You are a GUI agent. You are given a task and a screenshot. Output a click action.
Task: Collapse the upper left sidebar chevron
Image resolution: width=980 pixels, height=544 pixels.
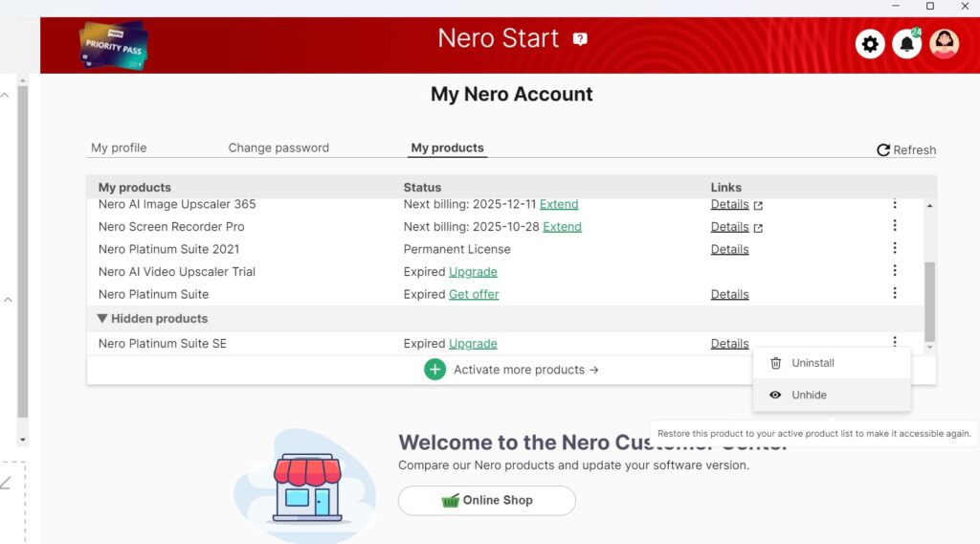pos(5,95)
